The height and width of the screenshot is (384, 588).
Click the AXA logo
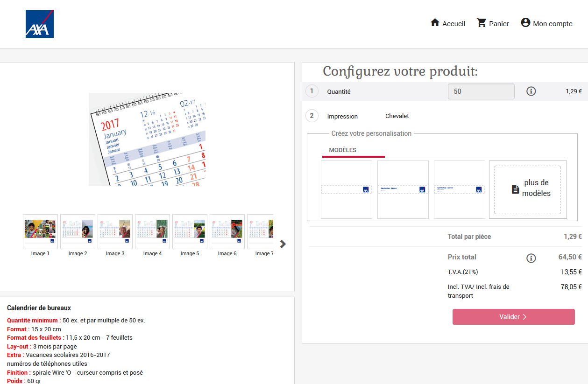(40, 24)
